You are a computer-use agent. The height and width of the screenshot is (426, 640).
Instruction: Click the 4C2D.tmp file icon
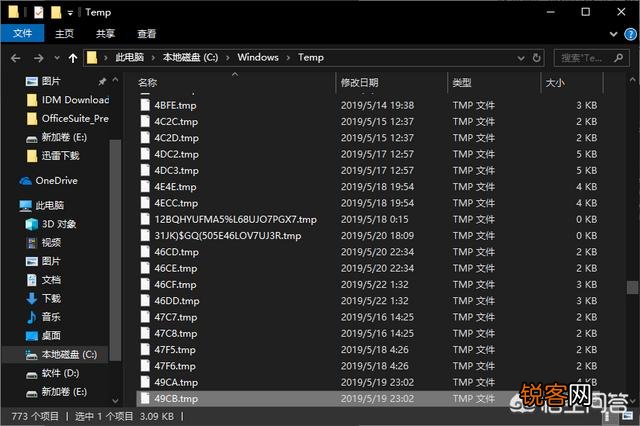click(x=145, y=138)
